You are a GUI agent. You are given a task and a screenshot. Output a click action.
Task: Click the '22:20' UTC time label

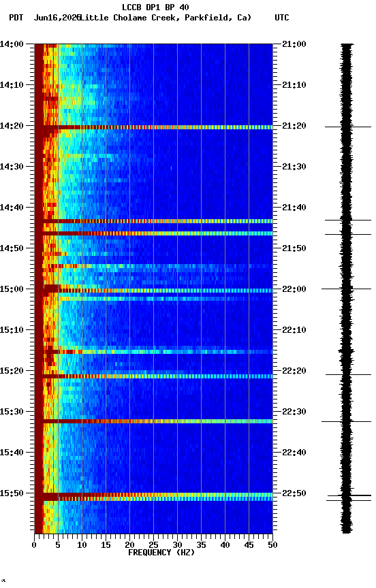pos(294,372)
